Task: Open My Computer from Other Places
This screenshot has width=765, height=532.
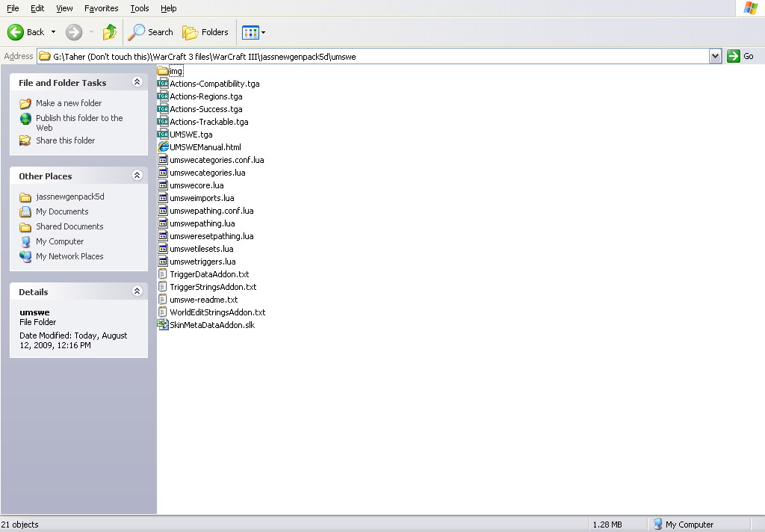Action: [60, 241]
